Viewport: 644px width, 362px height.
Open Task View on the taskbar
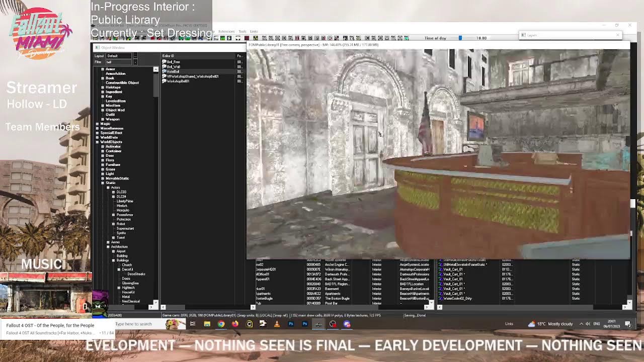(193, 324)
